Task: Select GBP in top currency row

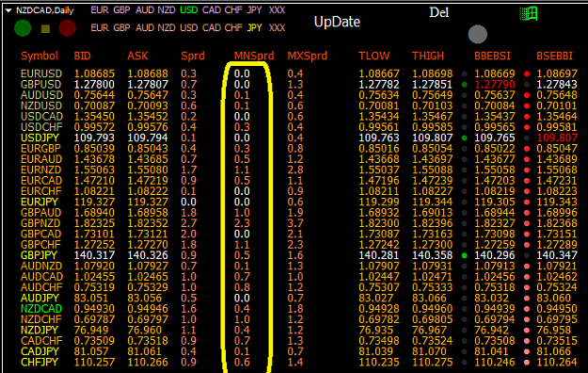Action: tap(121, 10)
